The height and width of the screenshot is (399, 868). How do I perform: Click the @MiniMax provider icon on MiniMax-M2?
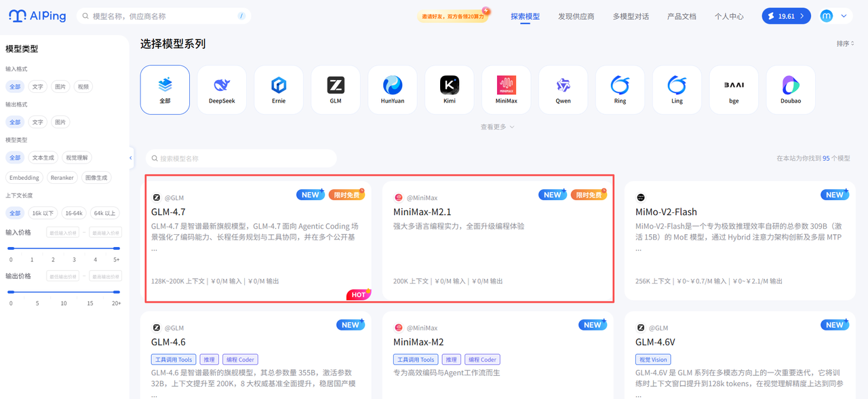(399, 328)
